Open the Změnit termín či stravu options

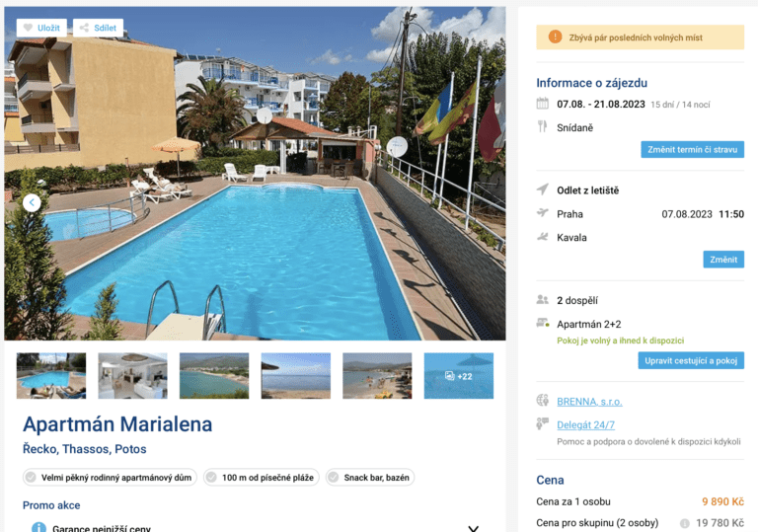click(x=692, y=149)
